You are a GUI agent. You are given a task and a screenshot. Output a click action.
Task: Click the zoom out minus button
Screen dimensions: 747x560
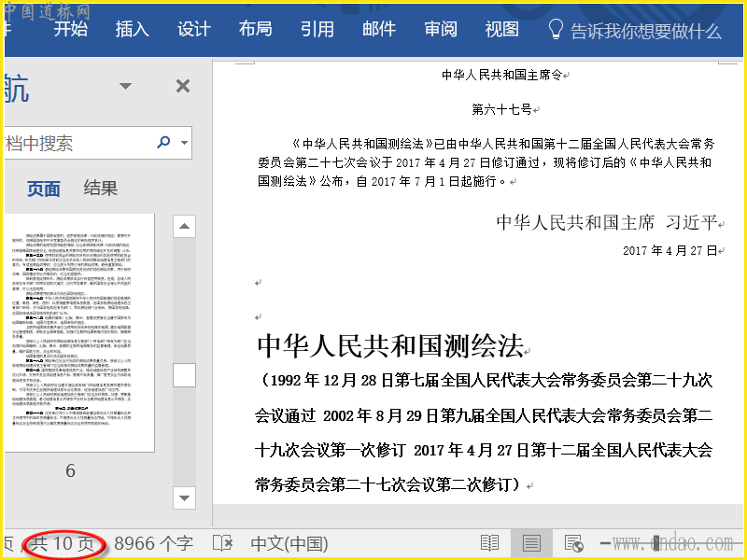605,543
